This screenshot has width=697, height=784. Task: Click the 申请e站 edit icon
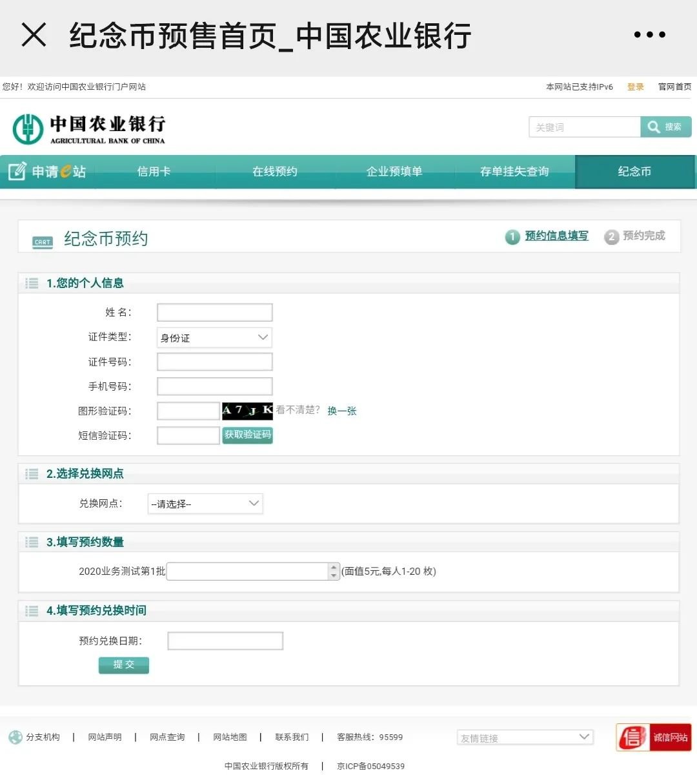(x=17, y=171)
